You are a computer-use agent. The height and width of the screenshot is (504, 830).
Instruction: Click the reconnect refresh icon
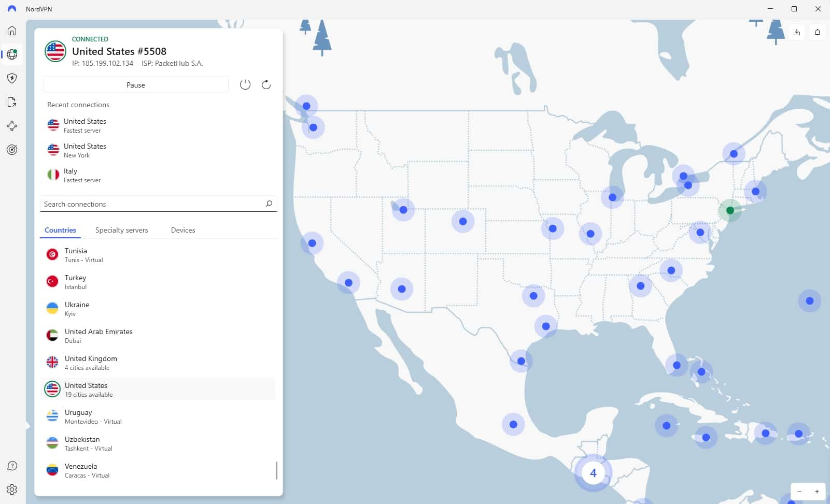coord(266,84)
